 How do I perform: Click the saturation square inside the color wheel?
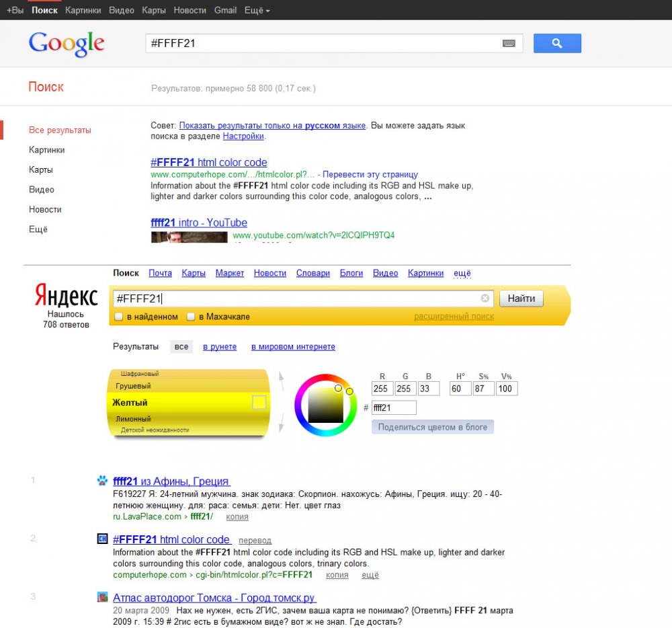pyautogui.click(x=325, y=405)
